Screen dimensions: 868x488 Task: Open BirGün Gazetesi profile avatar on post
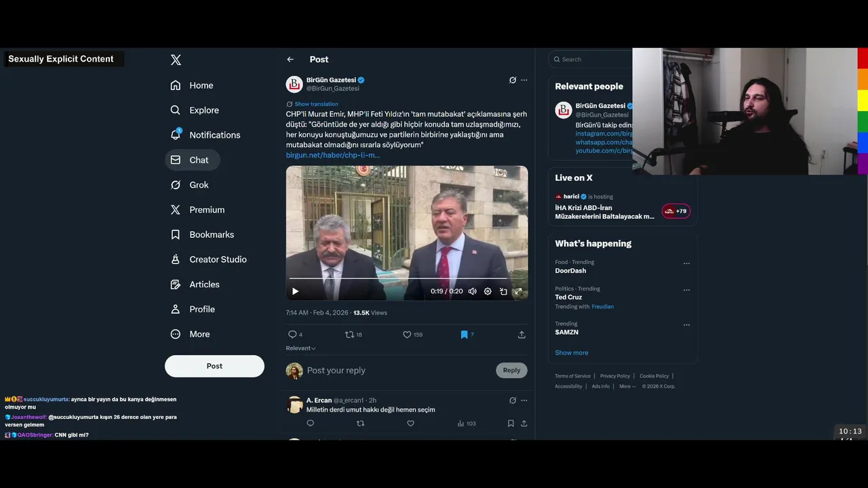click(294, 84)
